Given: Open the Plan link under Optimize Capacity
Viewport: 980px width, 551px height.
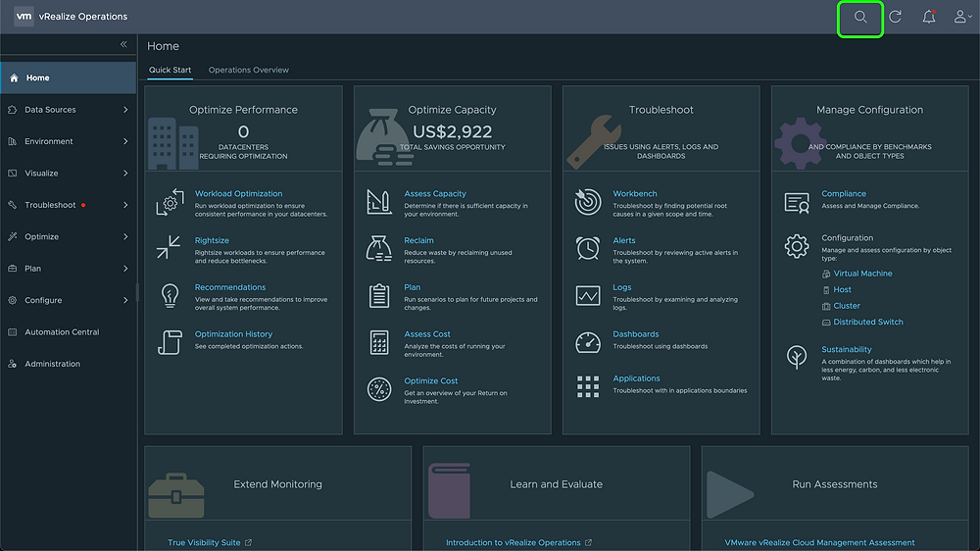Looking at the screenshot, I should tap(412, 287).
